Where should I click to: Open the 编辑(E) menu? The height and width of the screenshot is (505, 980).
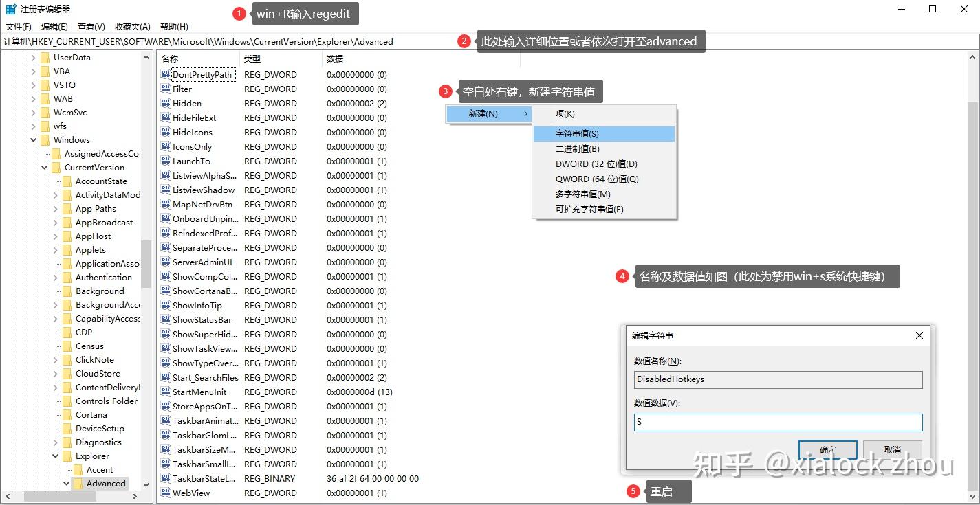click(x=54, y=27)
